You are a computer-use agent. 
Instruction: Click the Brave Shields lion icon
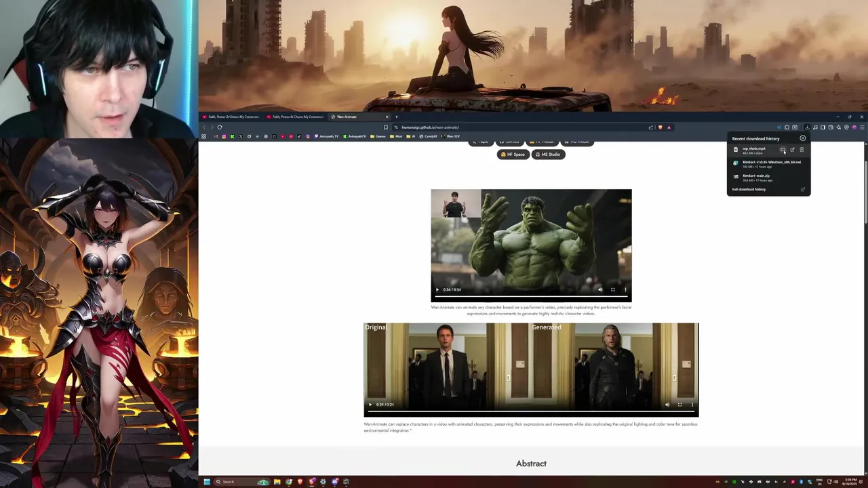pyautogui.click(x=660, y=127)
